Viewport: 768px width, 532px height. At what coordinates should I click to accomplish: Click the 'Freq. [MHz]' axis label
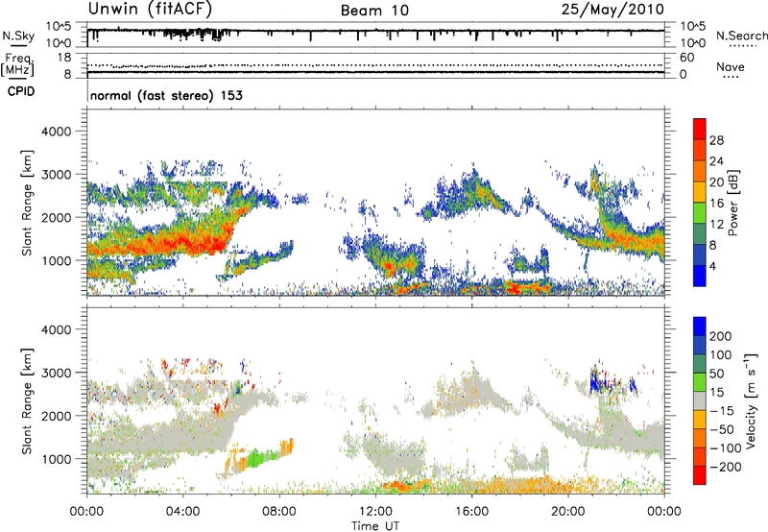(x=17, y=64)
